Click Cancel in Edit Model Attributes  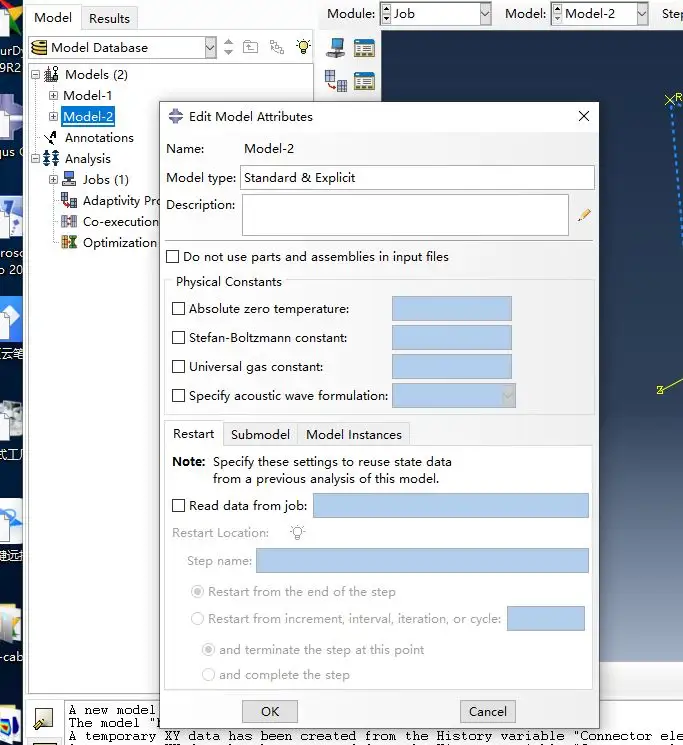point(487,711)
